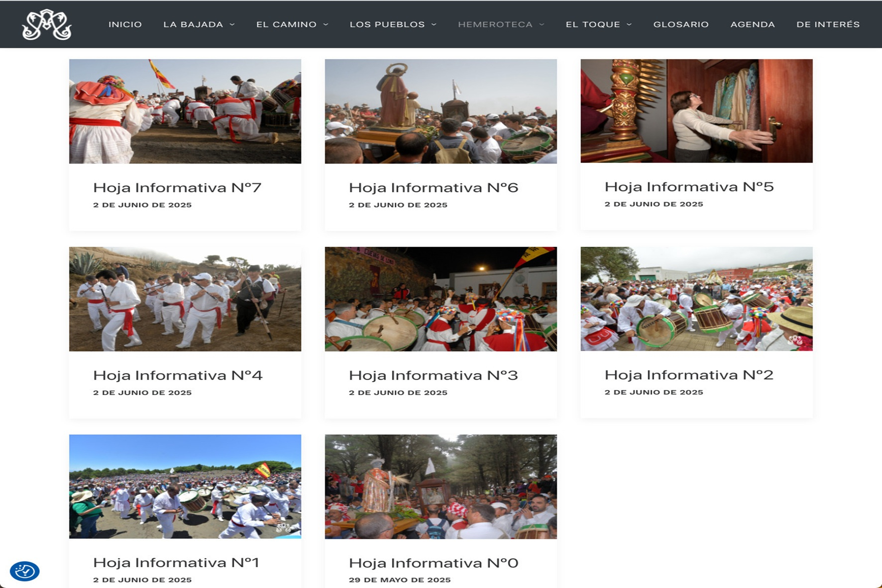Click the Hoja Informativa Nº1 thumbnail image
This screenshot has height=588, width=882.
point(185,487)
